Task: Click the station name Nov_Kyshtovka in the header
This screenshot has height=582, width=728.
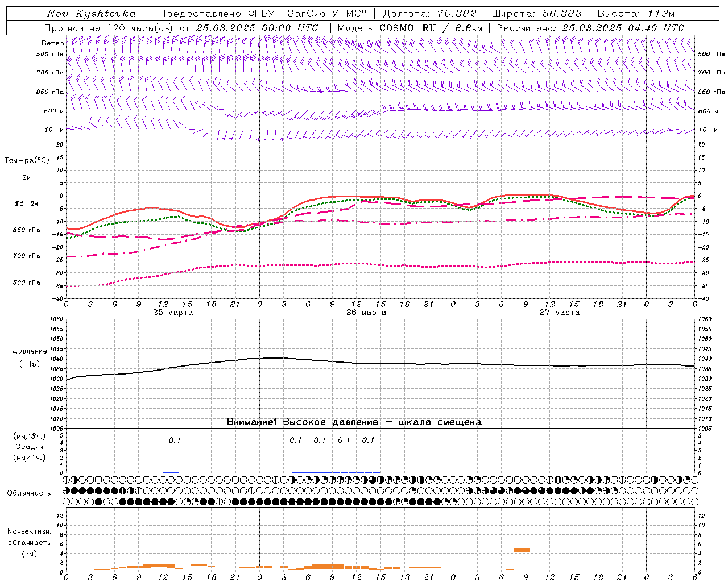Action: (92, 14)
